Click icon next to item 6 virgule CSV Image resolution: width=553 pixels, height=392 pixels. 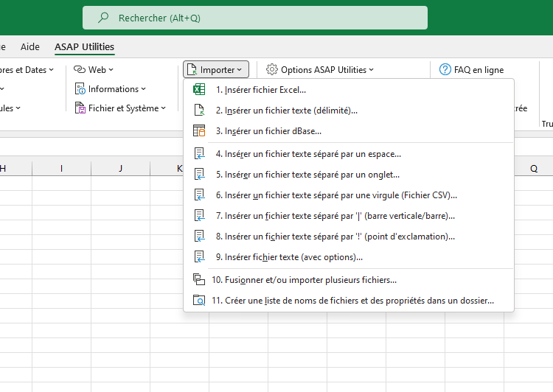pos(200,195)
